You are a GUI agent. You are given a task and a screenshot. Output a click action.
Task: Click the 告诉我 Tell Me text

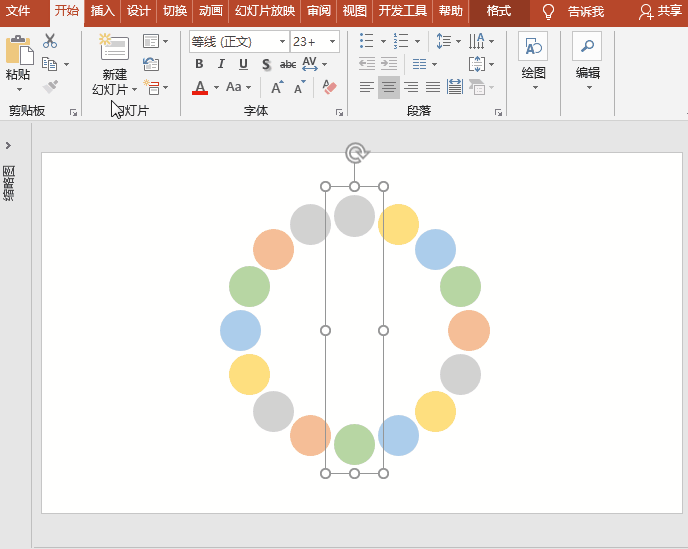pyautogui.click(x=586, y=11)
